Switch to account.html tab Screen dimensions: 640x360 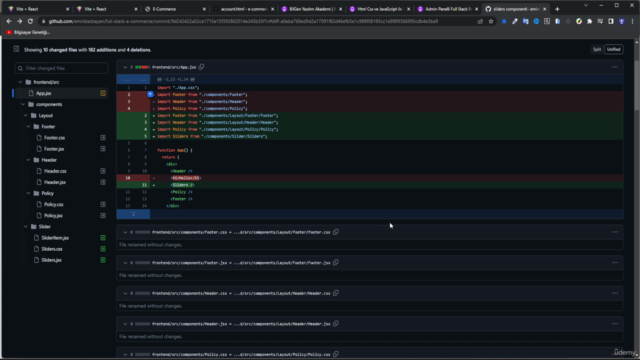243,9
